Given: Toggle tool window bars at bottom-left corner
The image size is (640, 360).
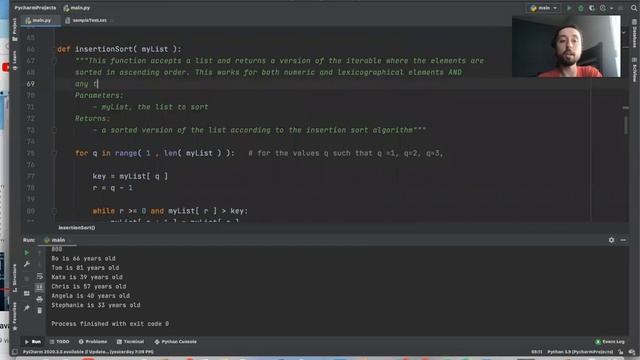Looking at the screenshot, I should coord(15,352).
